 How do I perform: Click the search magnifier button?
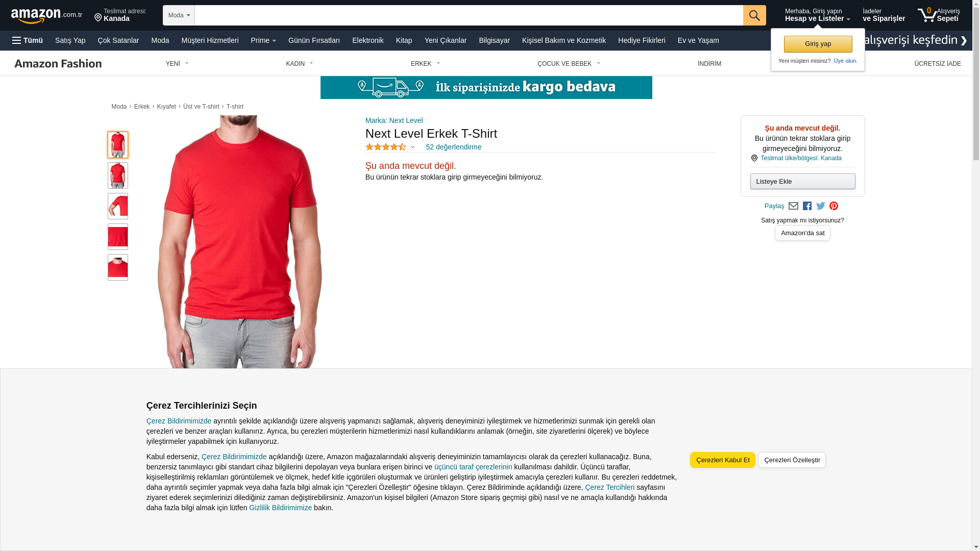[754, 15]
